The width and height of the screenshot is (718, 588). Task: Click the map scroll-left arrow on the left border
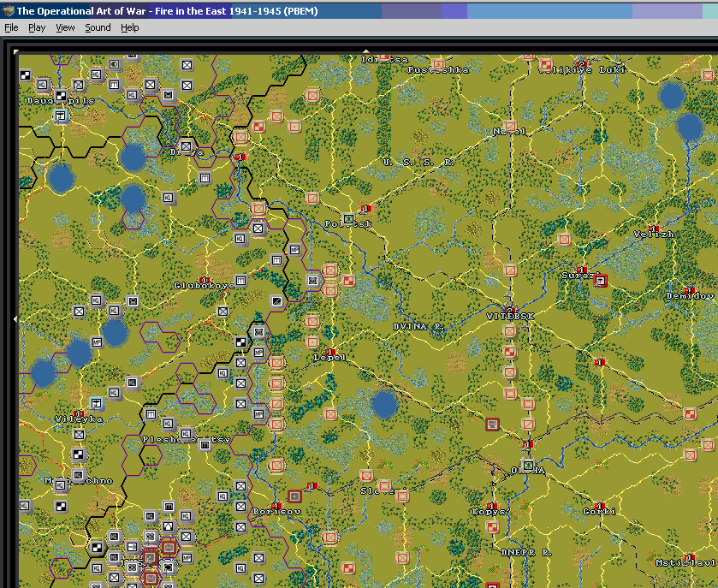pos(15,318)
